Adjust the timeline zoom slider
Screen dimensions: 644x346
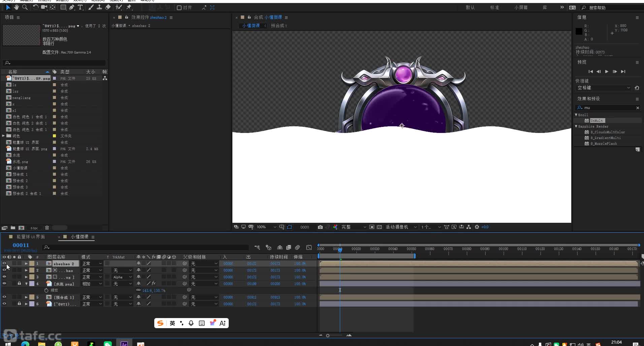328,336
